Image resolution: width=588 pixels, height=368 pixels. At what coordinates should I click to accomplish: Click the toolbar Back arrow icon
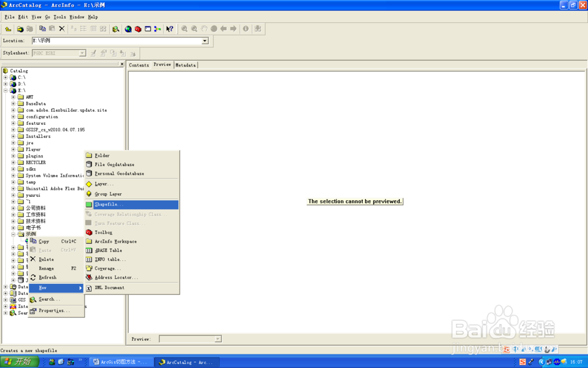point(223,29)
